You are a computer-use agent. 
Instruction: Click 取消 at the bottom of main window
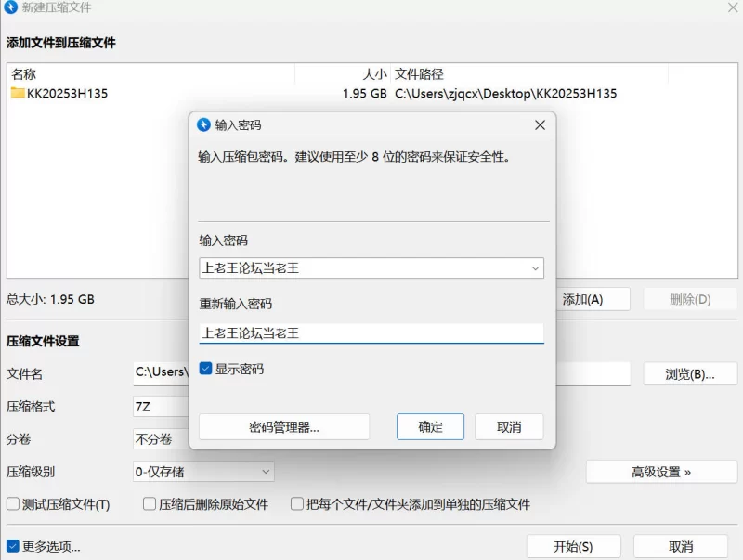pos(681,547)
